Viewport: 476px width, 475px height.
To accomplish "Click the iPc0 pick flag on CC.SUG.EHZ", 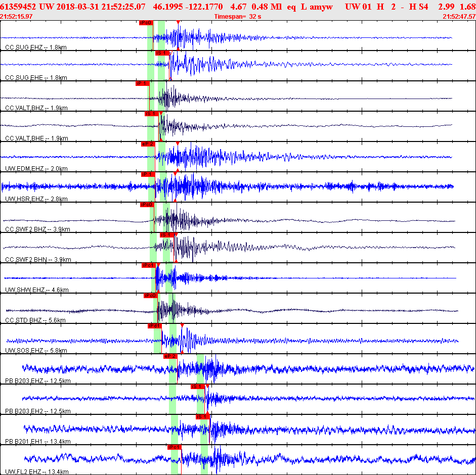I will coord(146,23).
